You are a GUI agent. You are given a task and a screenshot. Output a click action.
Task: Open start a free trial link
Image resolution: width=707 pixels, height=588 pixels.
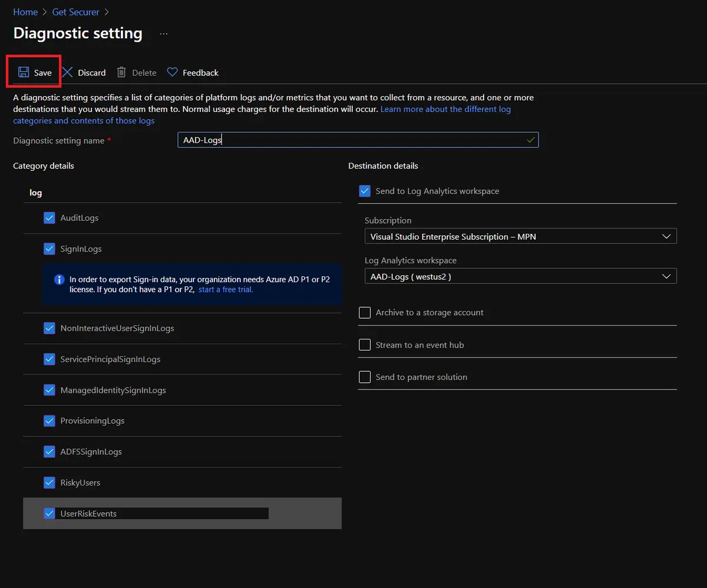point(226,290)
